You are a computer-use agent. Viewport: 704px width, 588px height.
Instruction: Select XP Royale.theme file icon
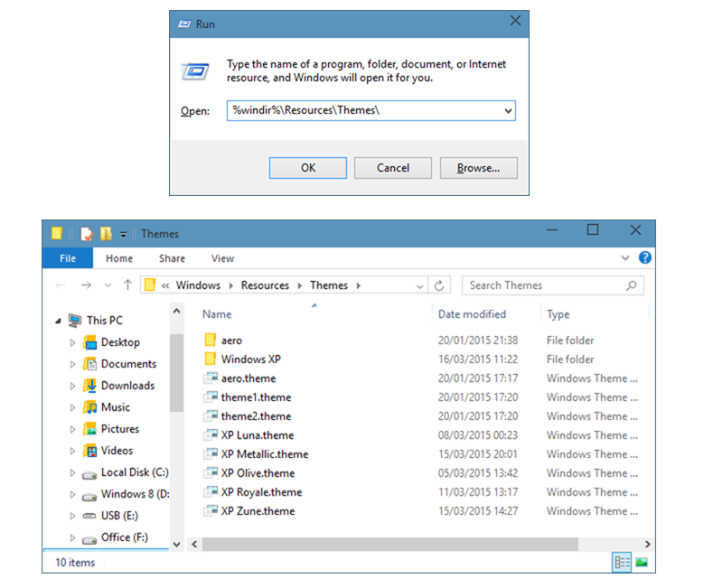tap(211, 491)
